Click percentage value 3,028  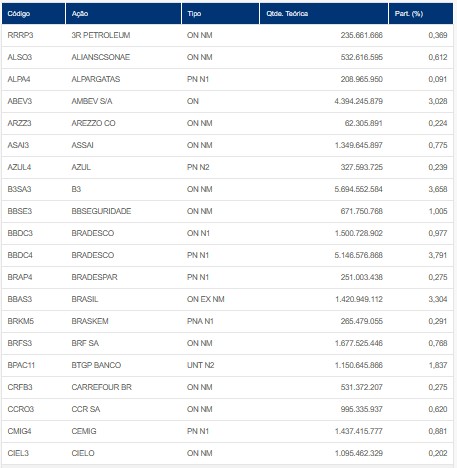438,101
